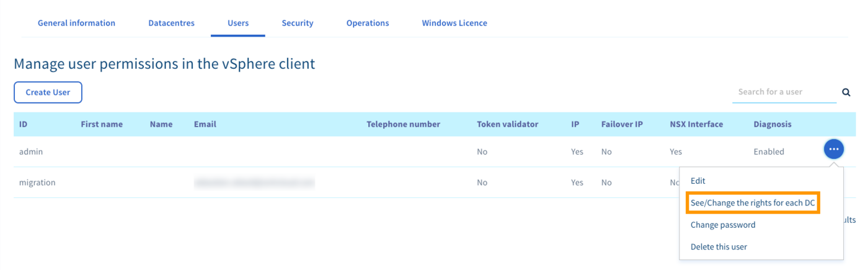
Task: Select See/Change the rights for each DC
Action: 753,203
